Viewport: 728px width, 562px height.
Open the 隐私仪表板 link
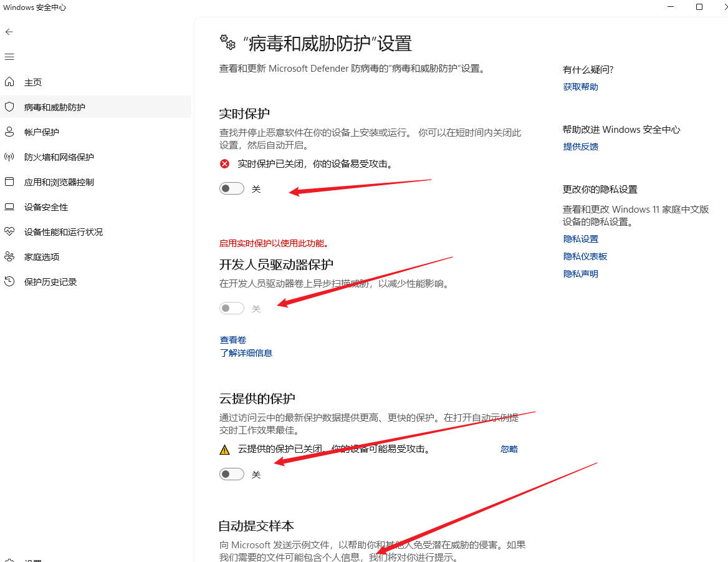(x=585, y=256)
